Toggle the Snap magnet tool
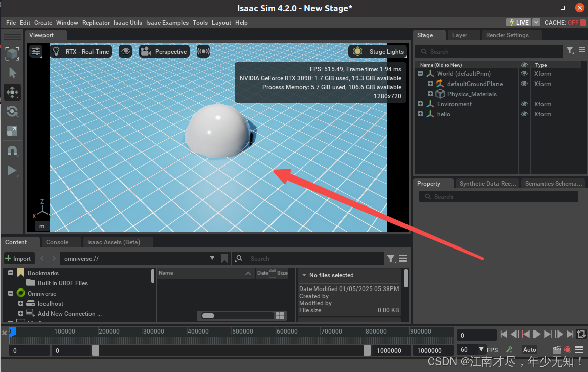588x372 pixels. (12, 151)
